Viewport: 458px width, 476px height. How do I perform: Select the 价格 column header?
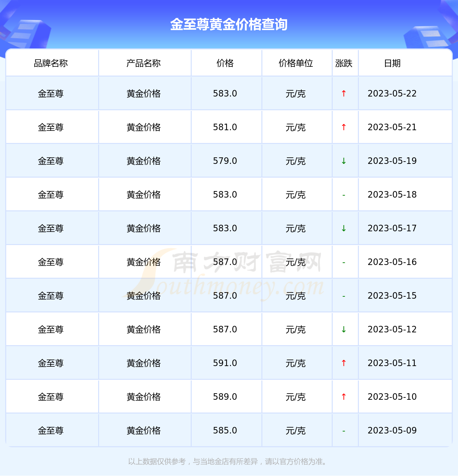click(225, 63)
